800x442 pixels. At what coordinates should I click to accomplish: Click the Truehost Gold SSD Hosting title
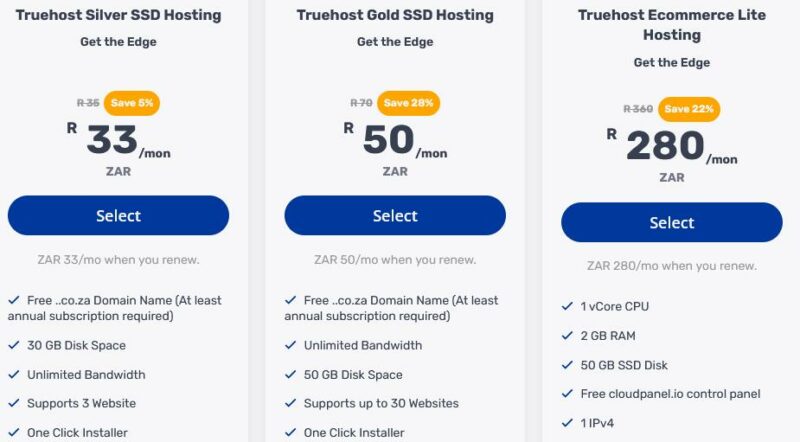tap(395, 15)
